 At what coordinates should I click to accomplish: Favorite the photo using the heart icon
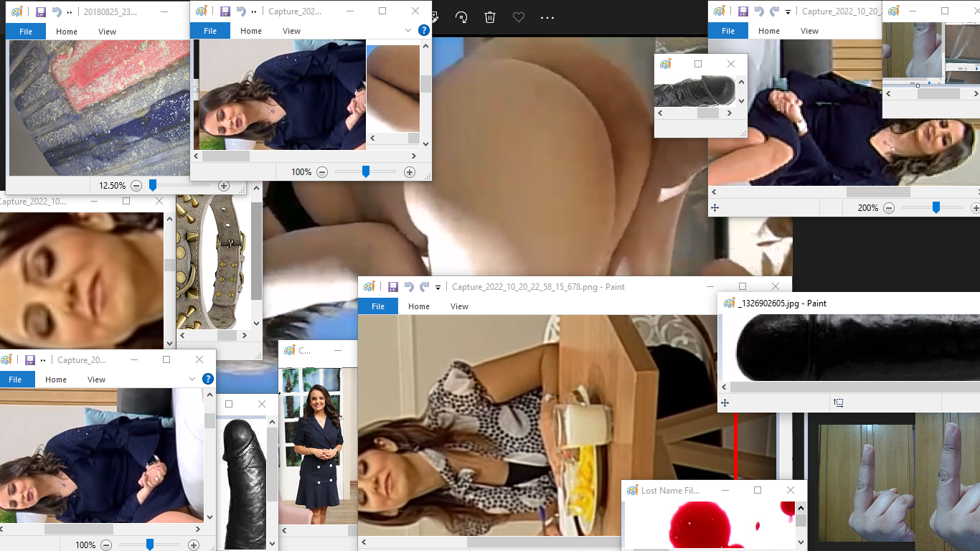click(x=519, y=17)
